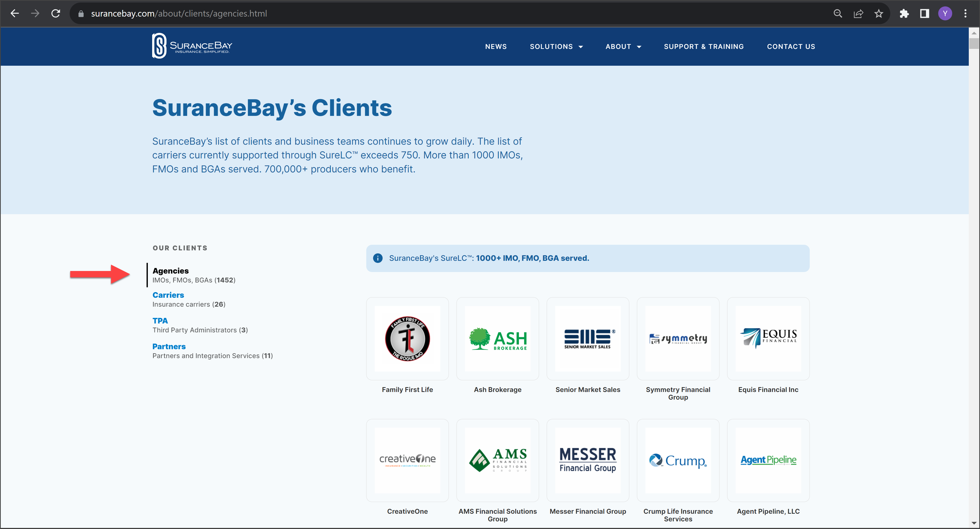
Task: Click the Insurance carriers (26) text
Action: [x=189, y=305]
